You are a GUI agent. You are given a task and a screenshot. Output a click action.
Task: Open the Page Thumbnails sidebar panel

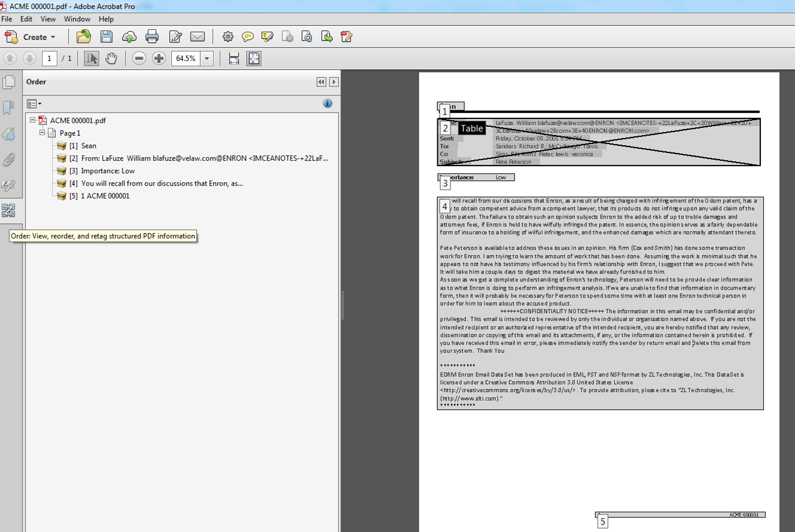coord(9,82)
